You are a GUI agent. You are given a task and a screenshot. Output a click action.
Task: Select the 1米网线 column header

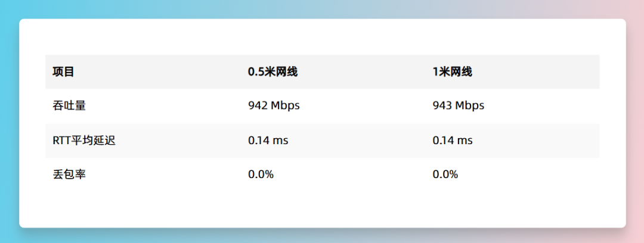453,72
